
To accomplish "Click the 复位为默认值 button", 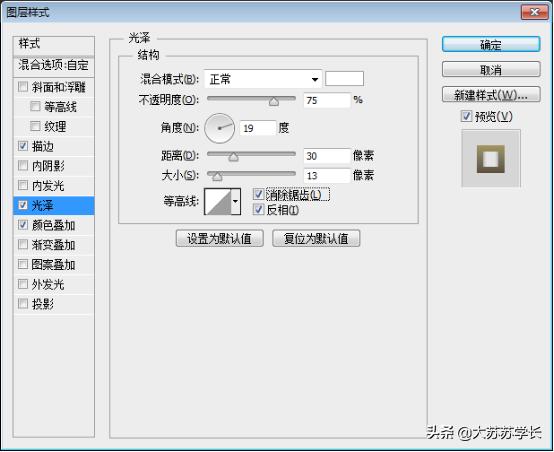I will tap(316, 239).
